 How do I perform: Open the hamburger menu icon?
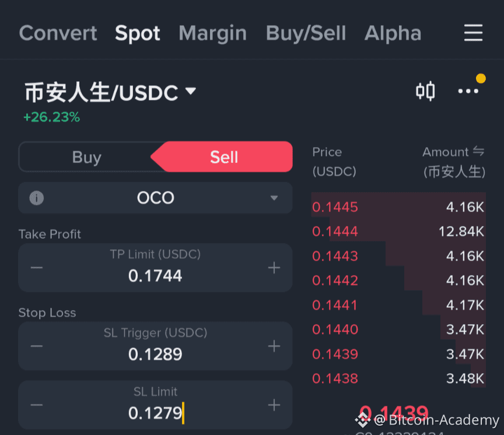click(x=473, y=33)
